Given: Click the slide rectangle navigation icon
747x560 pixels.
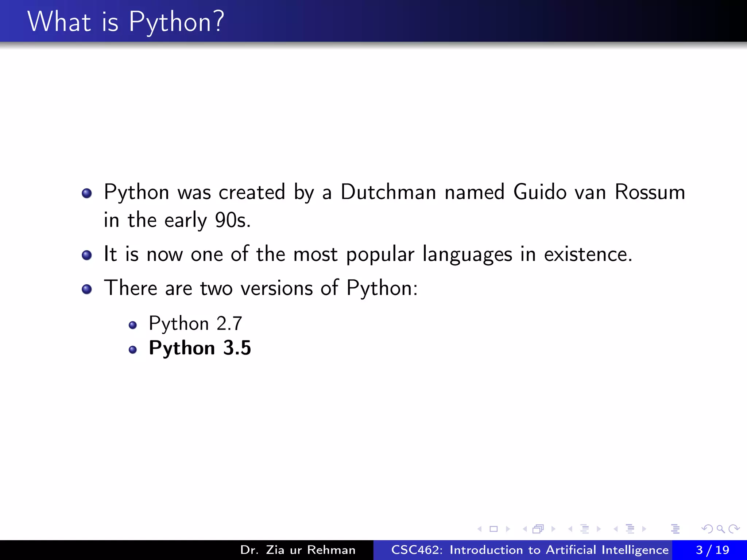Looking at the screenshot, I should pyautogui.click(x=494, y=529).
